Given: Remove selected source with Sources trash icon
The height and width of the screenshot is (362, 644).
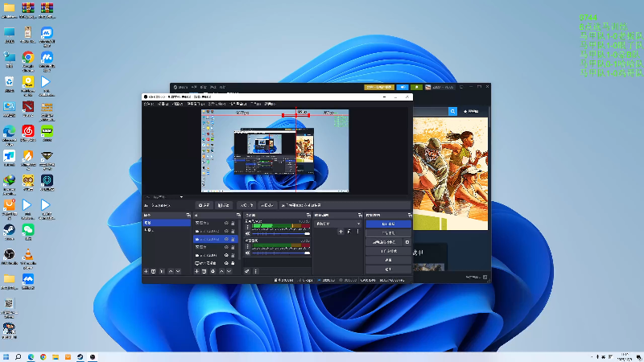Looking at the screenshot, I should pyautogui.click(x=204, y=271).
